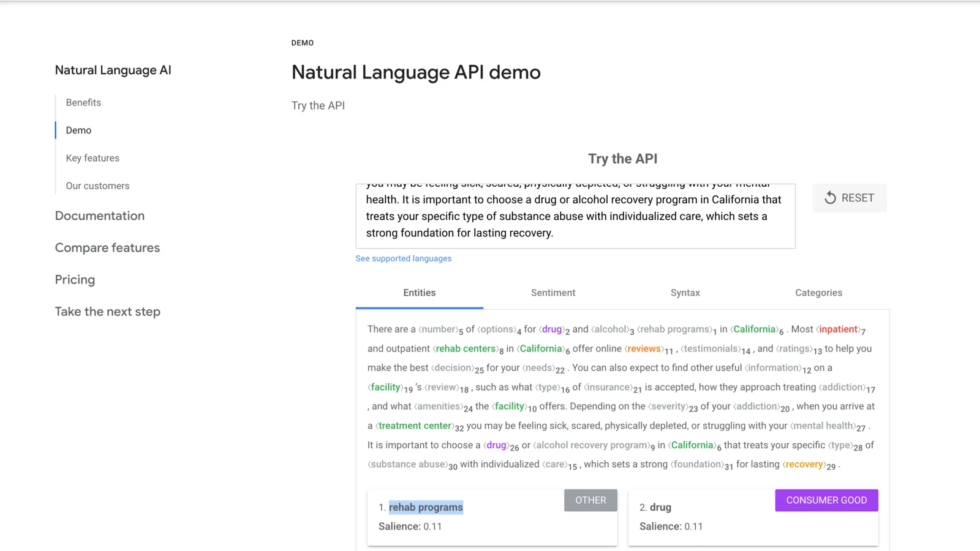Screen dimensions: 980x551
Task: Open Our customers sidebar link
Action: point(97,186)
